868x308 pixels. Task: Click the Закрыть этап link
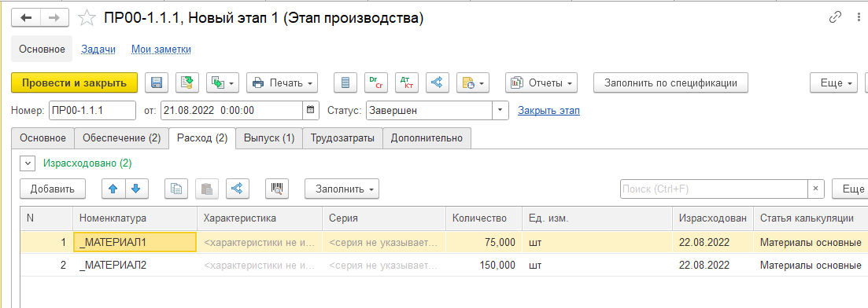[549, 111]
